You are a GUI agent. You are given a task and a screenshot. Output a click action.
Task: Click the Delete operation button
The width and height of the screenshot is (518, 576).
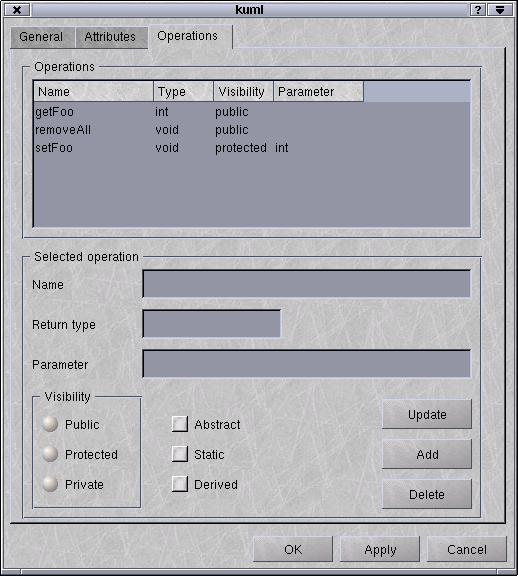click(427, 494)
